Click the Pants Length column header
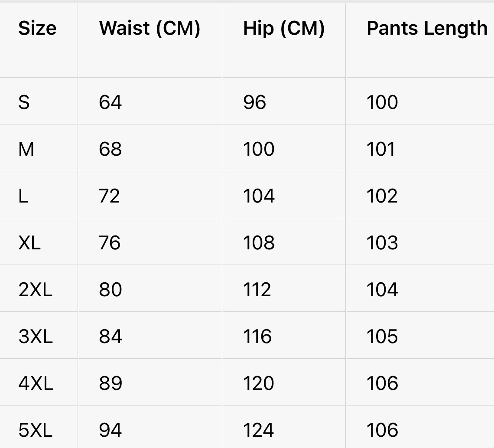The width and height of the screenshot is (494, 448). pos(427,29)
